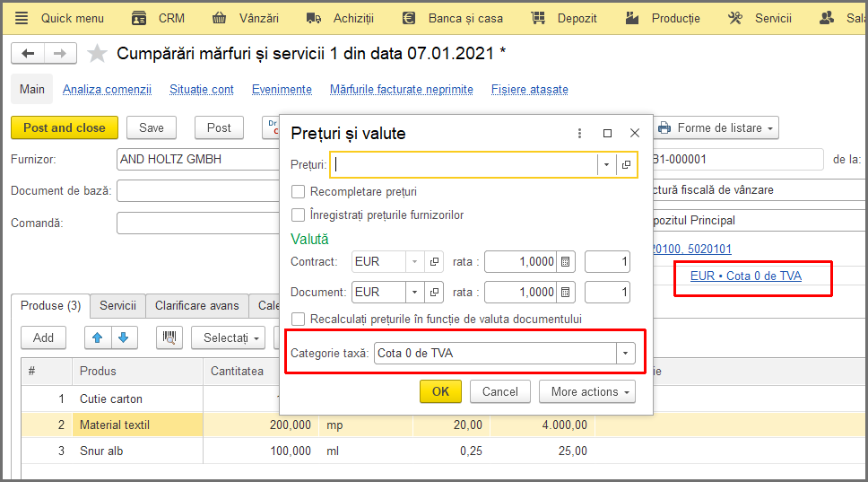Move row down with blue arrow
Screen dimensions: 868x482
pos(124,337)
